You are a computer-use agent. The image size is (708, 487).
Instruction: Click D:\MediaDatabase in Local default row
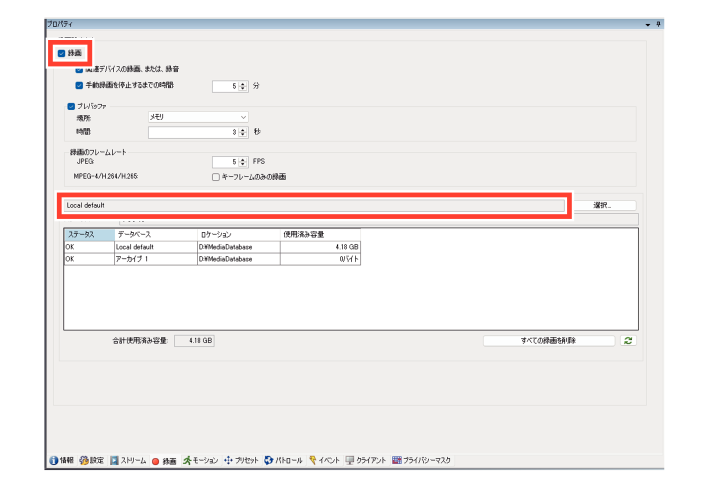coord(239,247)
